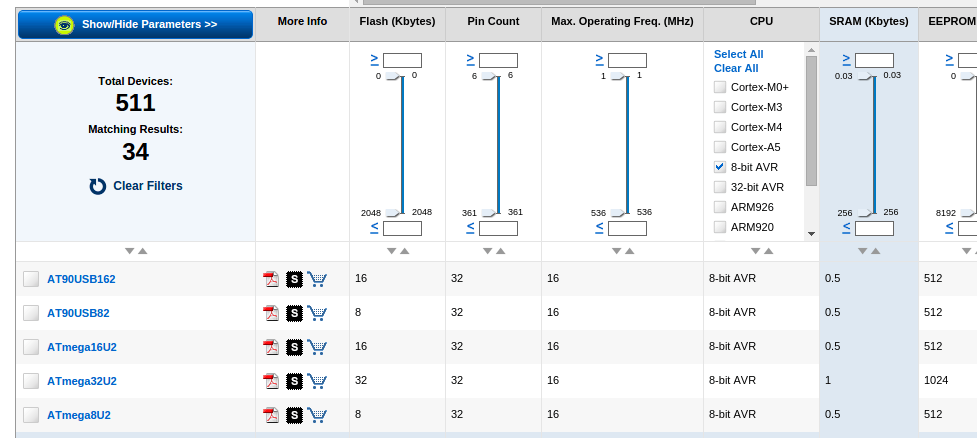Tick the compare checkbox for ATmega16U2
This screenshot has width=977, height=438.
coord(31,347)
